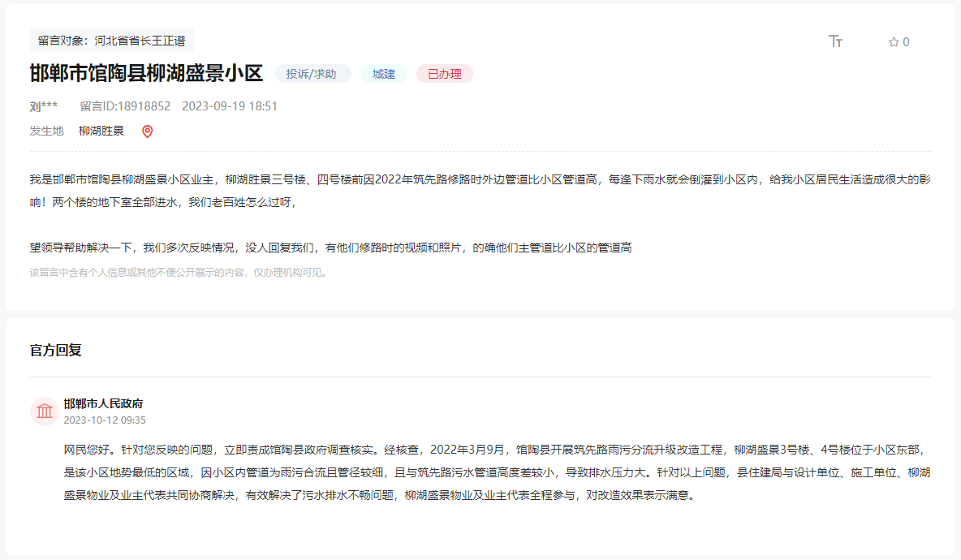Image resolution: width=961 pixels, height=560 pixels.
Task: Click the government building avatar icon
Action: 44,411
